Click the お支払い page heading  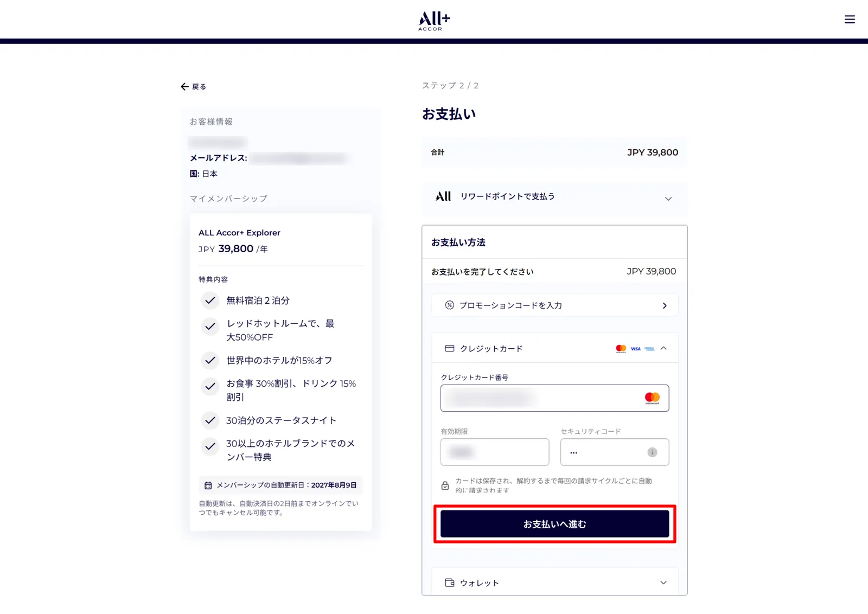[x=449, y=114]
